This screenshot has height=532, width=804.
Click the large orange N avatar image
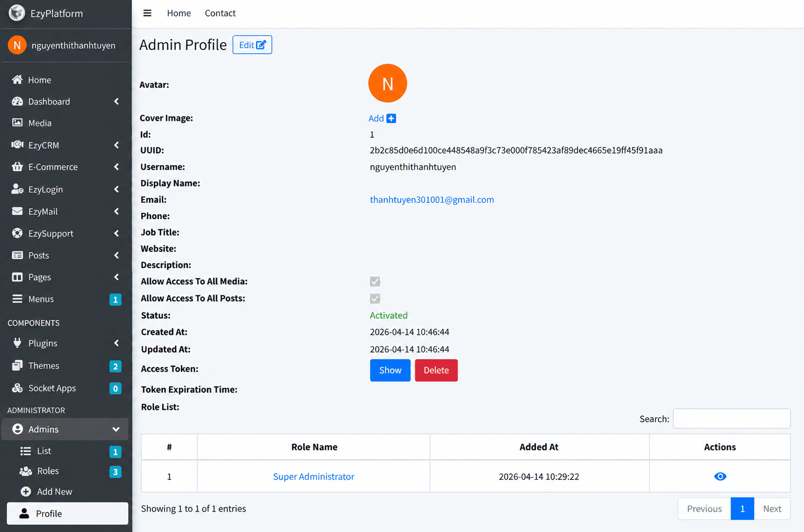(388, 83)
